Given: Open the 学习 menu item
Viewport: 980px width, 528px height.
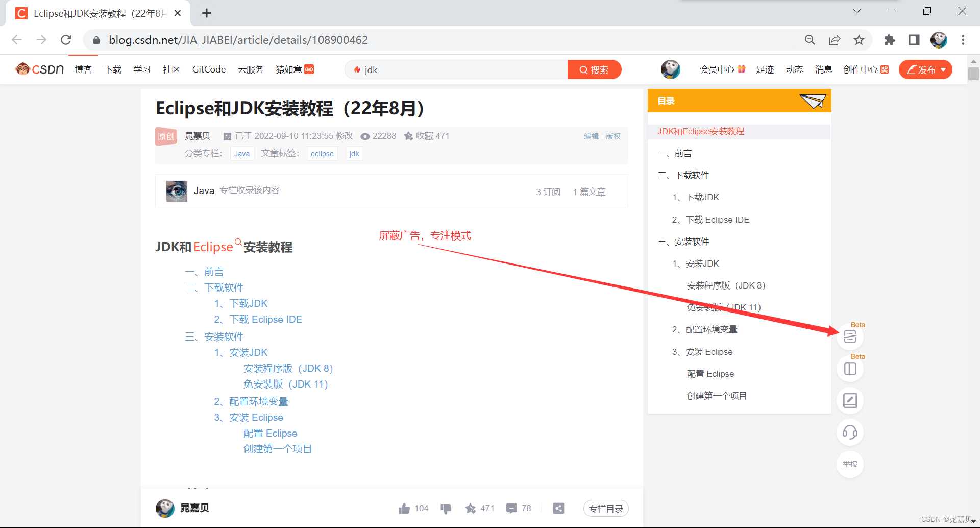Looking at the screenshot, I should click(x=142, y=69).
